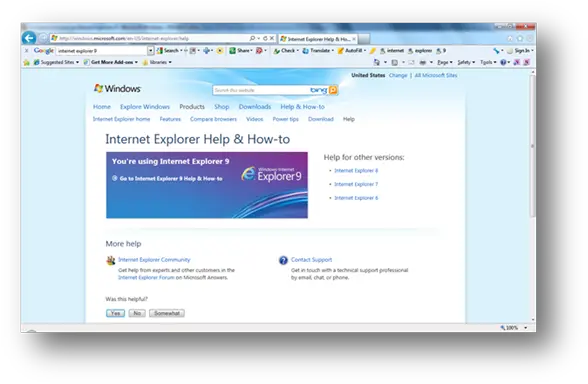Open the Help & How-to nav item
The width and height of the screenshot is (588, 384).
(302, 107)
